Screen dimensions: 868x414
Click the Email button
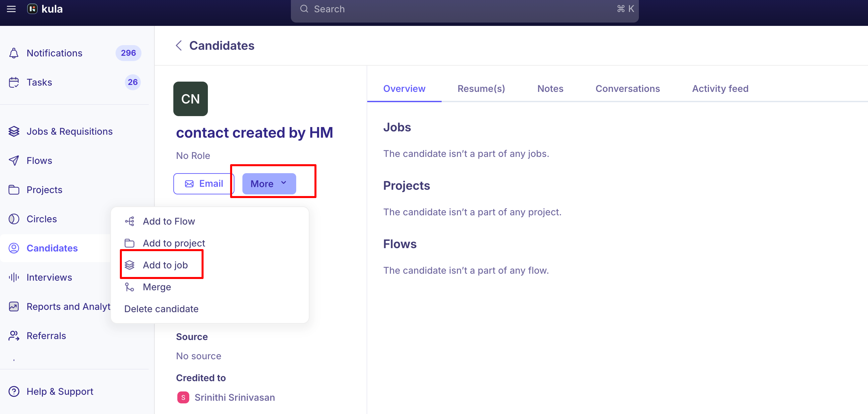[x=204, y=184]
